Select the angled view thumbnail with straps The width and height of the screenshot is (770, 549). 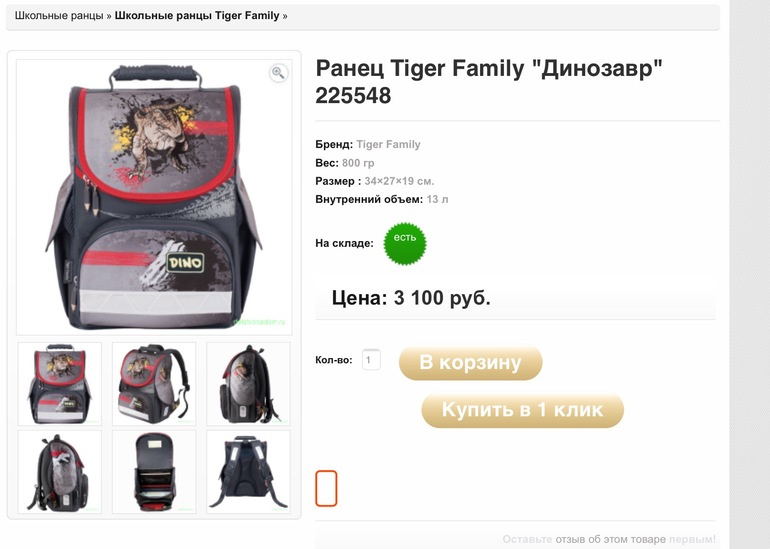(154, 384)
